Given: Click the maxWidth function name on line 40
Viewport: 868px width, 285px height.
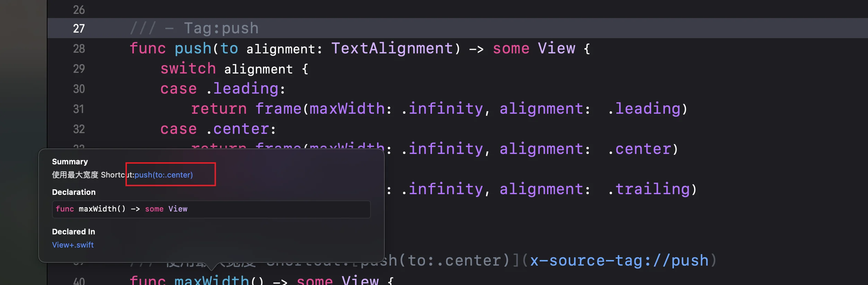Looking at the screenshot, I should click(211, 280).
